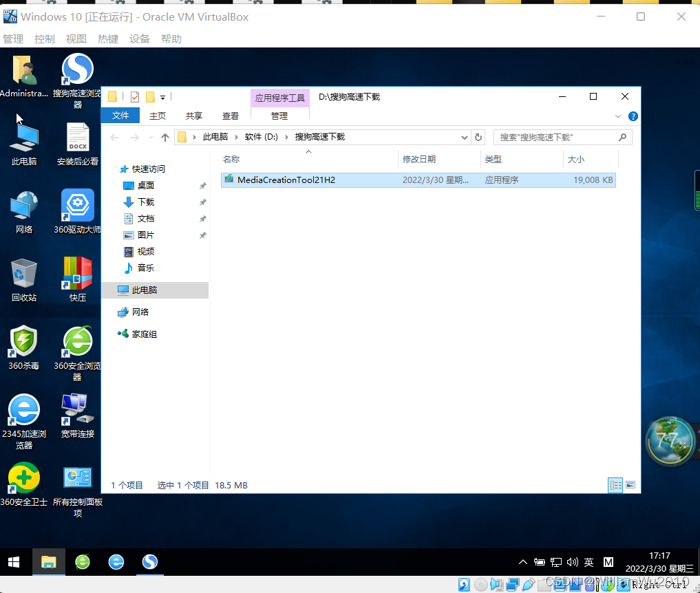
Task: Open the 回收站 recycle bin
Action: (x=24, y=280)
